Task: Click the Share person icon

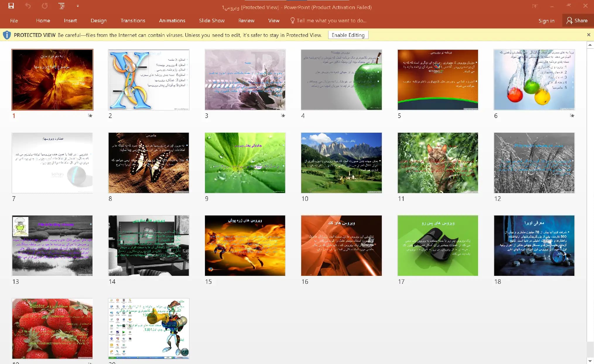Action: (x=569, y=20)
